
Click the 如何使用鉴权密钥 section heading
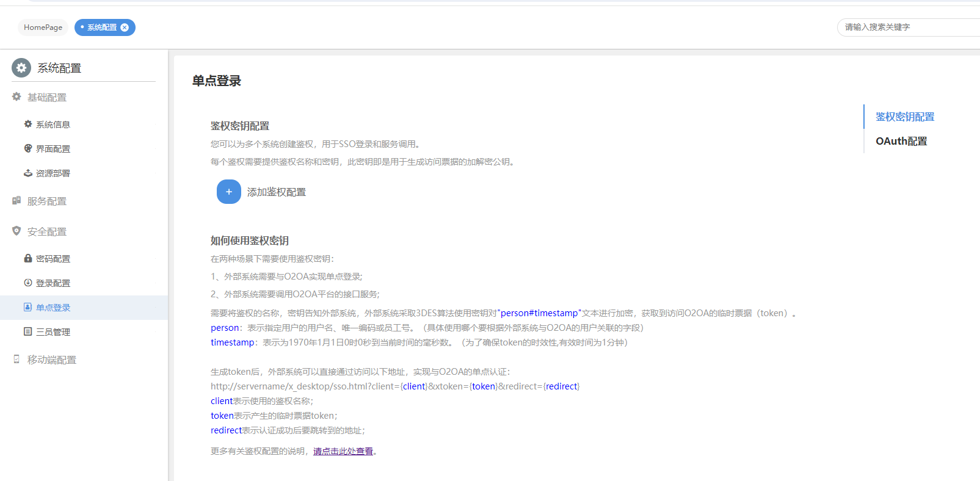(x=250, y=240)
